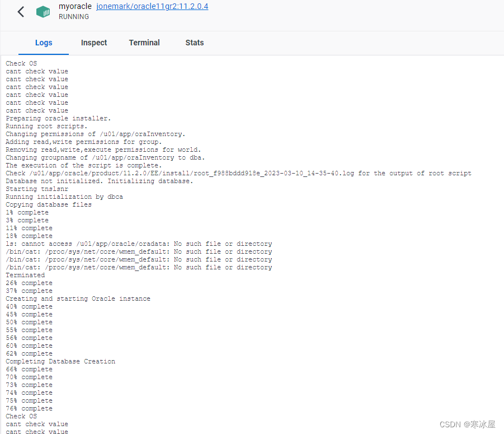
Task: Click the '37% complete' log line
Action: pyautogui.click(x=29, y=291)
